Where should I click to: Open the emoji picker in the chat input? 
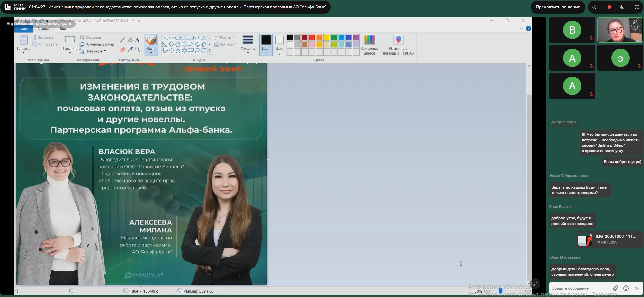(626, 288)
